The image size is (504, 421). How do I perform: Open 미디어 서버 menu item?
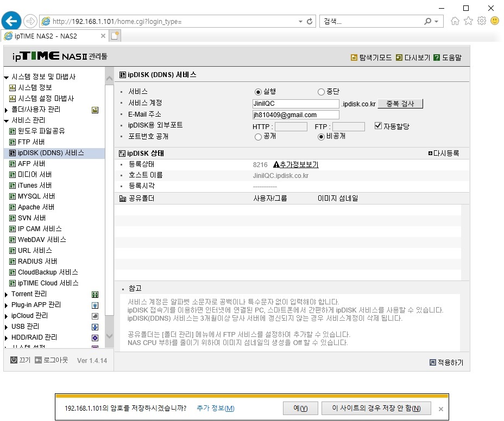click(x=35, y=175)
